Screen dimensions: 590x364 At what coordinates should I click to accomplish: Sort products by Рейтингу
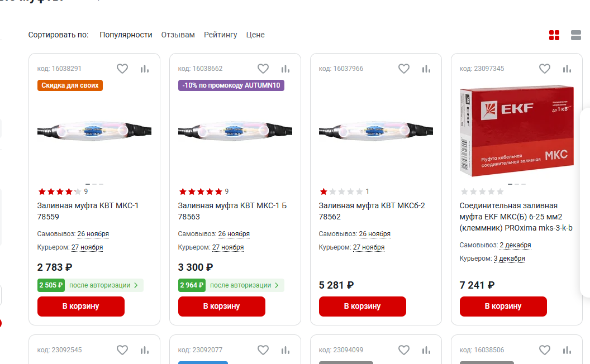220,35
